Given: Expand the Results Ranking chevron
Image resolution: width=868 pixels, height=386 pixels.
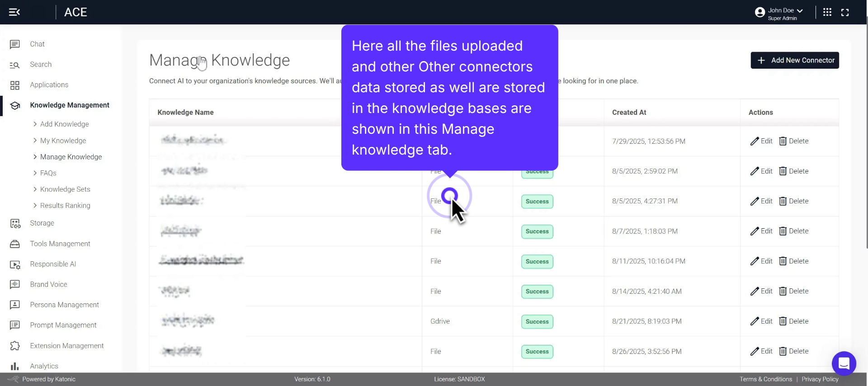Looking at the screenshot, I should tap(35, 206).
